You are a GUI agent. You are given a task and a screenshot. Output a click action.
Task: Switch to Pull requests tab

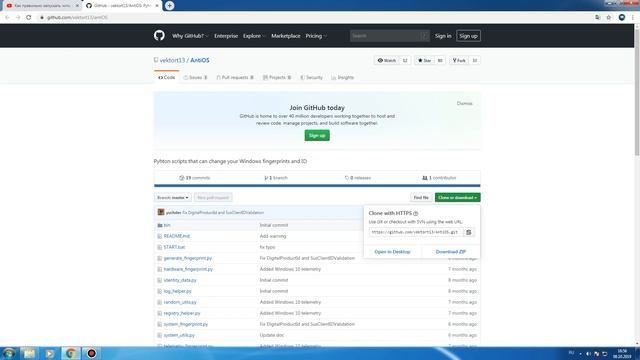235,78
